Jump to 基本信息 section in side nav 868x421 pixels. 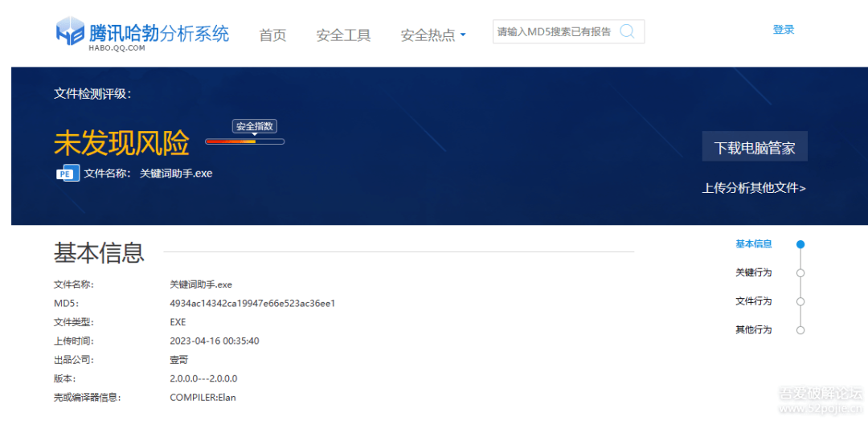753,243
